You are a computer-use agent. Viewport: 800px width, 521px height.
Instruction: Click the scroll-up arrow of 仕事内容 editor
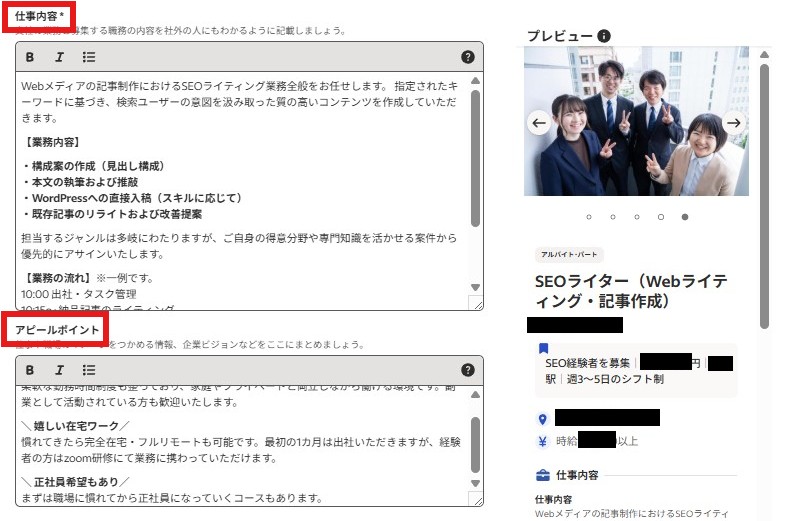[476, 81]
